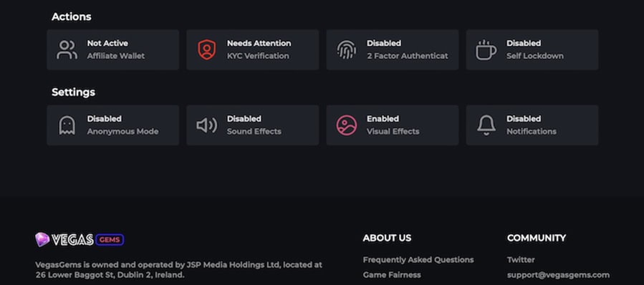
Task: Click the 2 Factor fingerprint icon
Action: 347,49
